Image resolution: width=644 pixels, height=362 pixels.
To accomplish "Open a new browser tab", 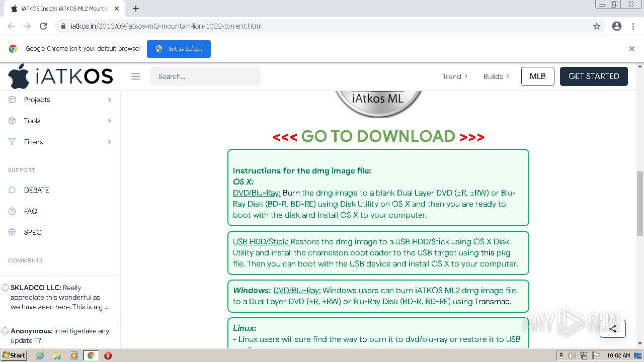I will (136, 9).
